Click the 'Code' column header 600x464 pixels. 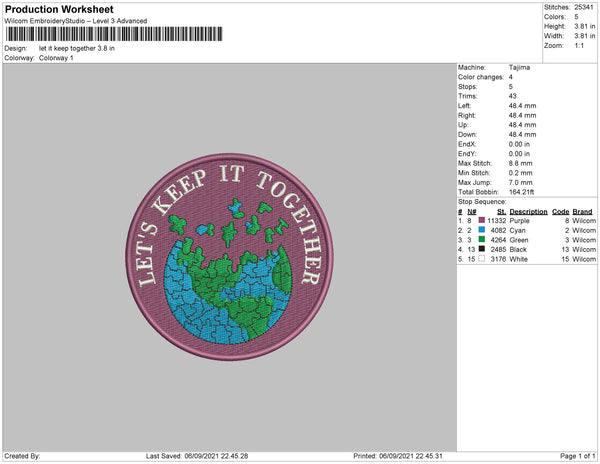pyautogui.click(x=561, y=212)
